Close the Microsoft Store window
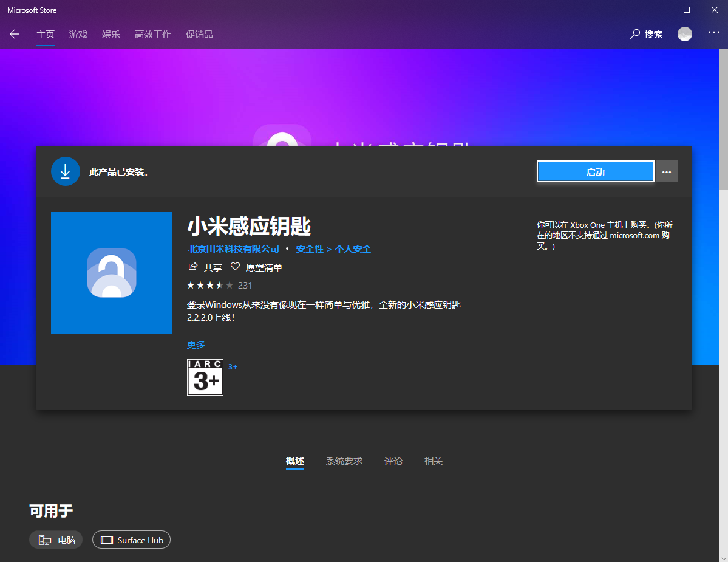Screen dimensions: 728x562 tap(714, 10)
